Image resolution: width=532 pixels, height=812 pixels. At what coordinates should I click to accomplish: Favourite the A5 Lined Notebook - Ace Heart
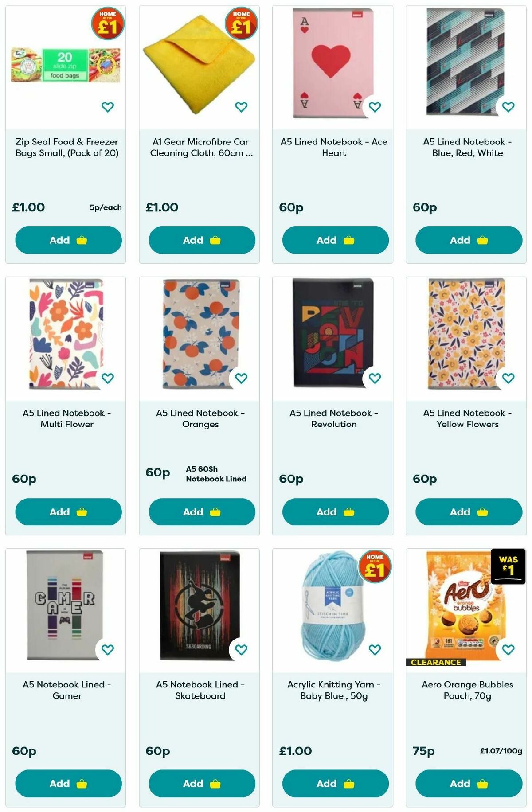pos(375,106)
